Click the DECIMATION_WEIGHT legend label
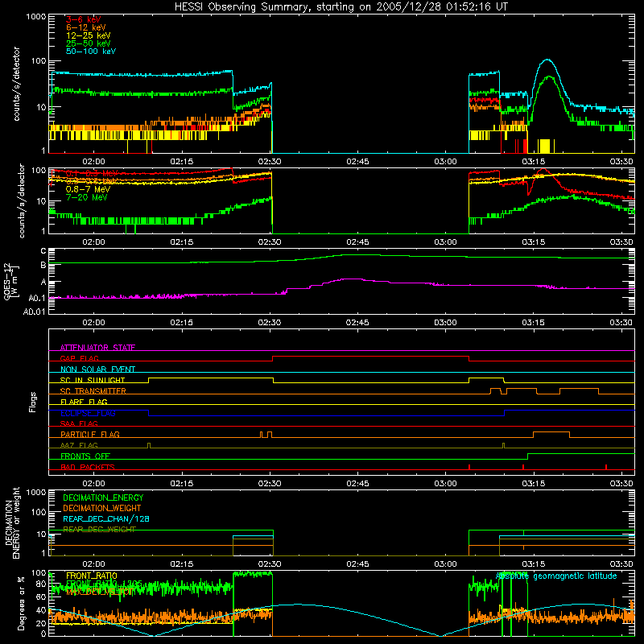The width and height of the screenshot is (644, 644). click(x=102, y=509)
